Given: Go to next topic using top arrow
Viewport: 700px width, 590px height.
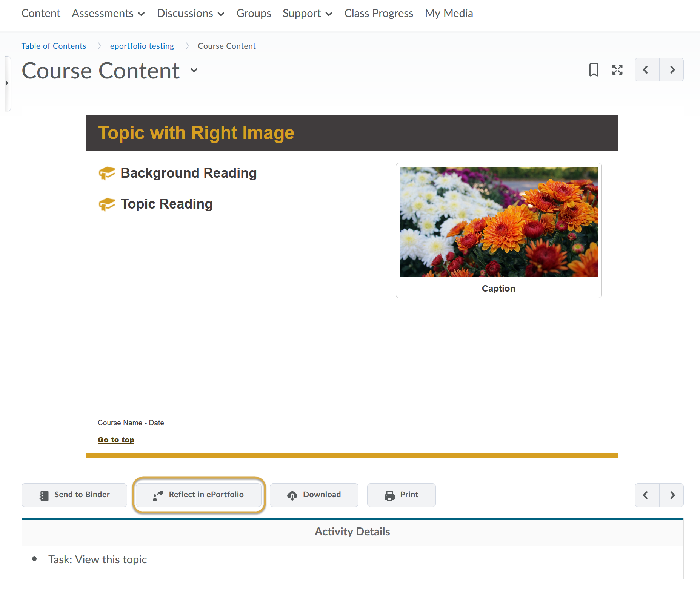Looking at the screenshot, I should point(671,70).
